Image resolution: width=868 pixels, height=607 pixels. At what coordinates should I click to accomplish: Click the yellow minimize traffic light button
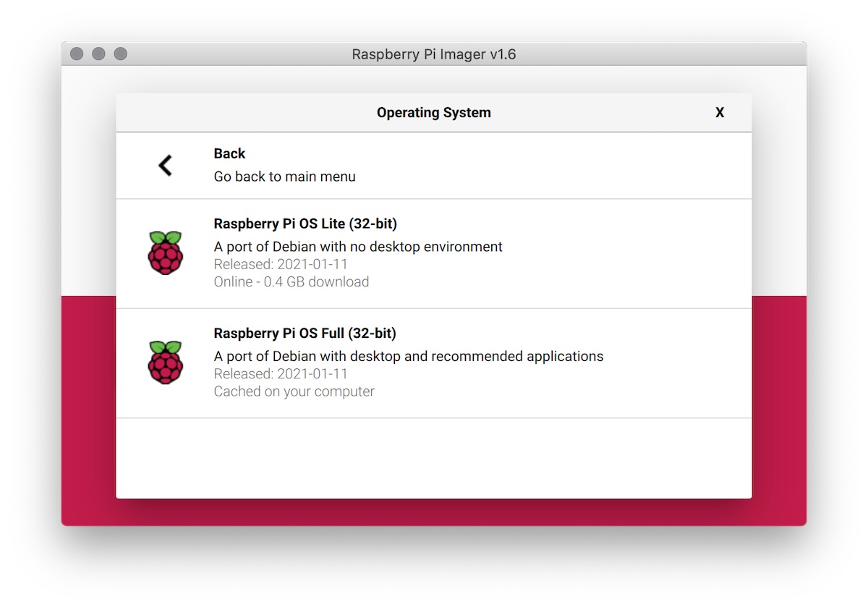pos(98,53)
